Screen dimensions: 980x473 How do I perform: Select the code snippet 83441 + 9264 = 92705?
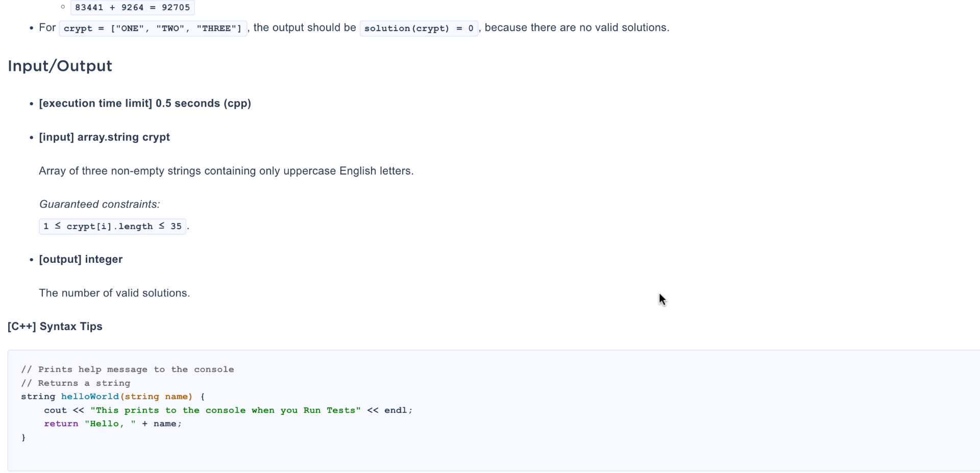[x=132, y=7]
